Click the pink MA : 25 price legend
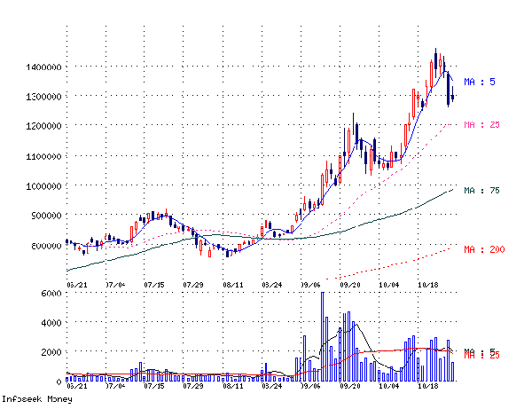The height and width of the screenshot is (417, 532). tap(481, 124)
